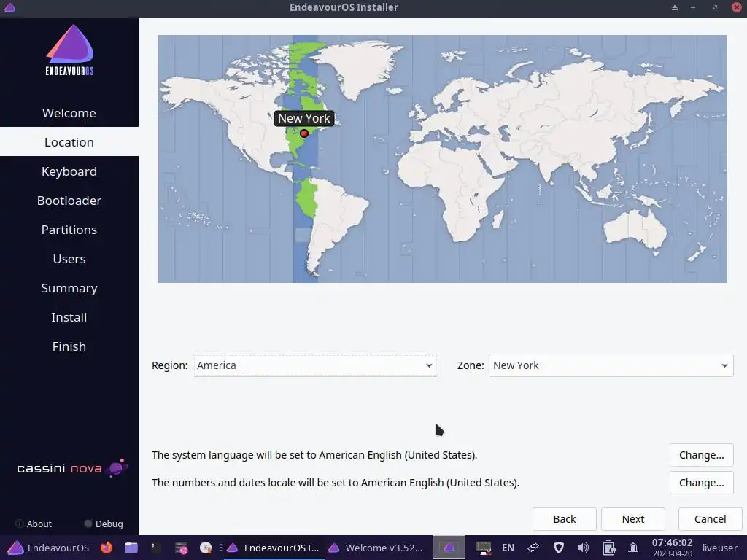Screen dimensions: 747x560
Task: Click the disc burner icon in taskbar
Action: click(206, 548)
